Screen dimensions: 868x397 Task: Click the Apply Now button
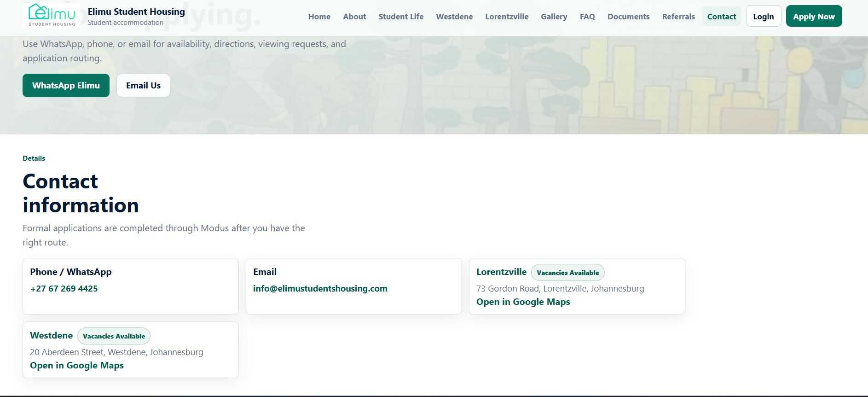pos(814,16)
